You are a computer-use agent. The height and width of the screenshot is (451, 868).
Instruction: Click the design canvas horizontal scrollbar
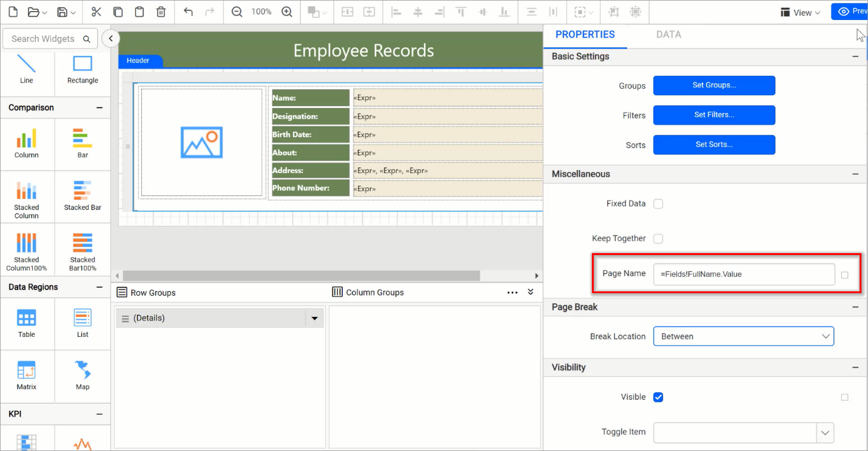click(301, 276)
